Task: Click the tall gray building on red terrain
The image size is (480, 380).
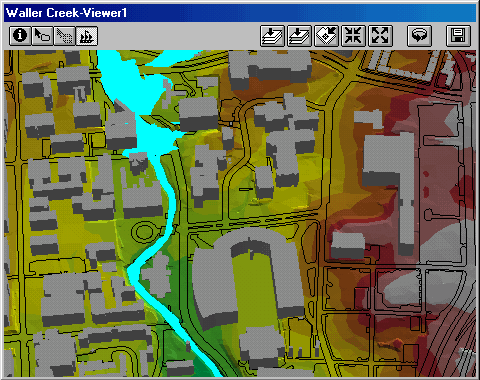Action: [x=388, y=187]
